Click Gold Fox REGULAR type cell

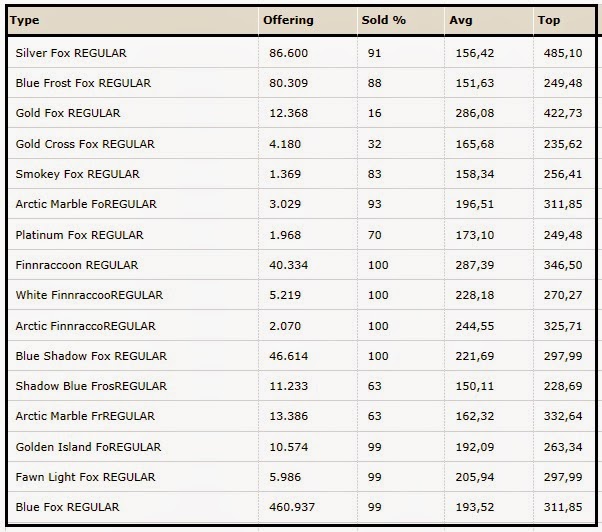click(68, 113)
